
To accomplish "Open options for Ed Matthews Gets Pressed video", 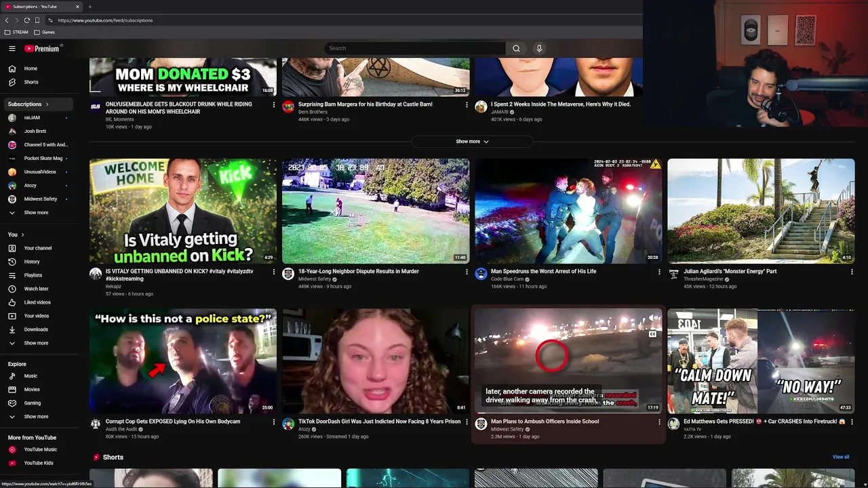I will point(852,422).
